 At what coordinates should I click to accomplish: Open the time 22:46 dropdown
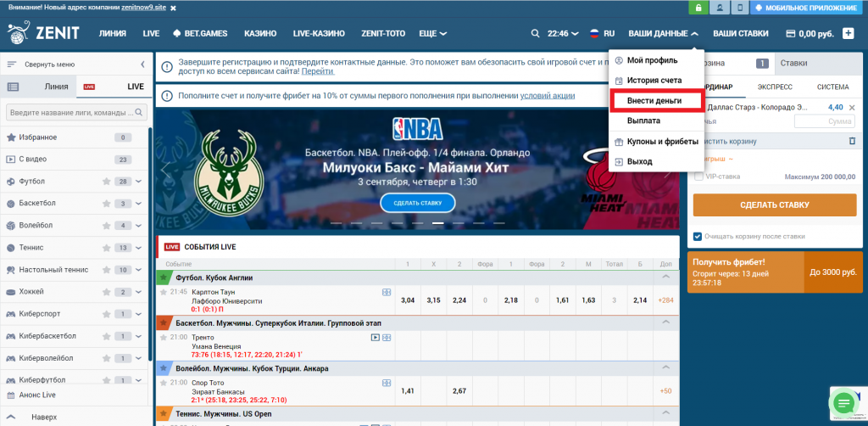pyautogui.click(x=563, y=33)
